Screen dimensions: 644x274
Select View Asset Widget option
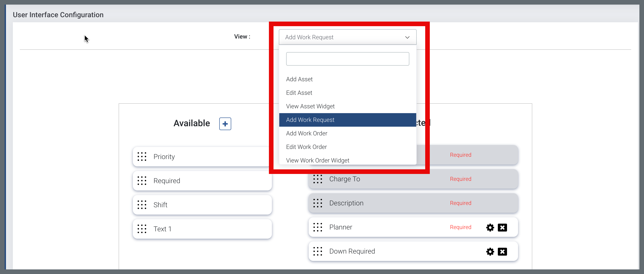click(x=310, y=106)
